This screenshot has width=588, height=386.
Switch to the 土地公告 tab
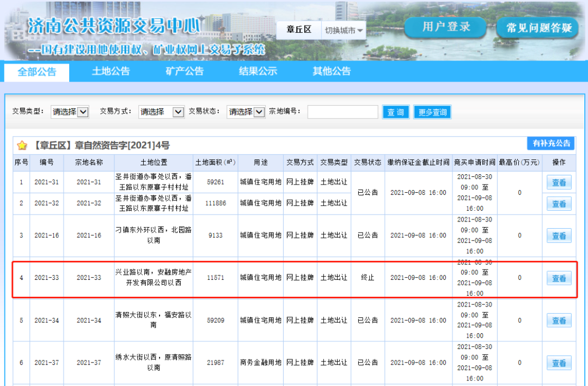pos(111,71)
